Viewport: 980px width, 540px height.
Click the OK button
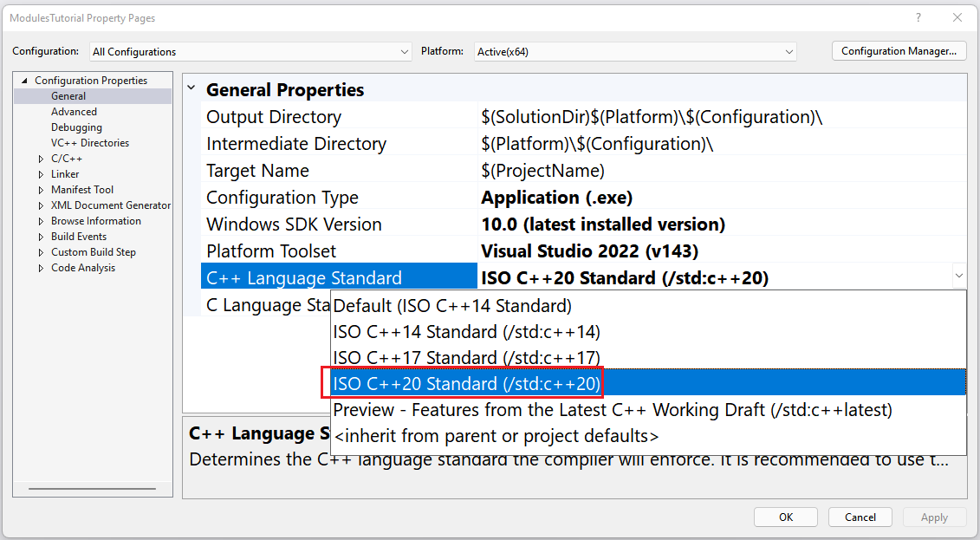(x=785, y=517)
